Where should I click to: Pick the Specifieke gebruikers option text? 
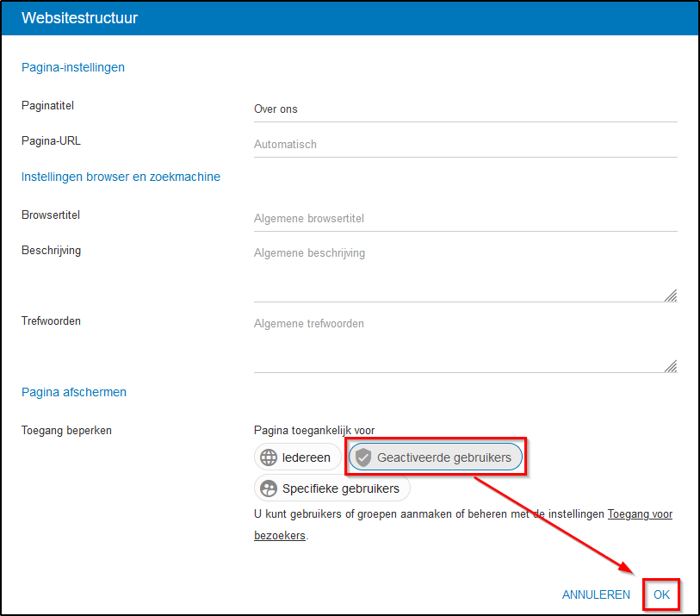click(x=341, y=488)
